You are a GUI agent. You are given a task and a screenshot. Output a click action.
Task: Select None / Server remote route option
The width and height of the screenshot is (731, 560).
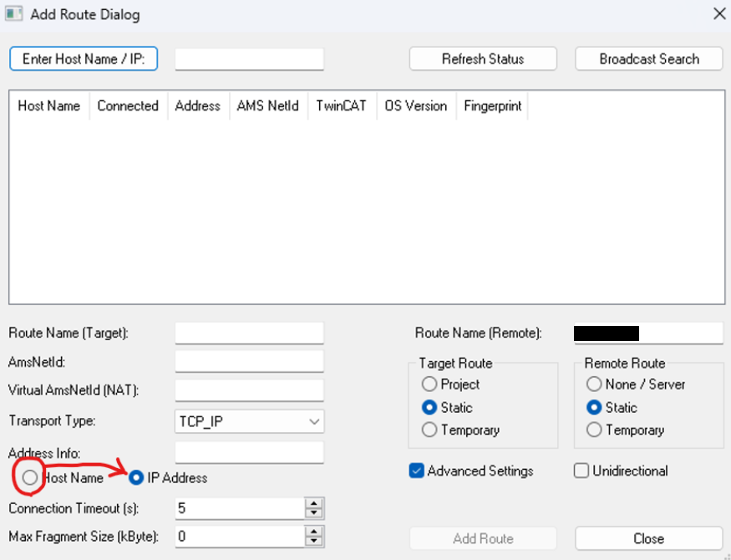click(x=593, y=384)
